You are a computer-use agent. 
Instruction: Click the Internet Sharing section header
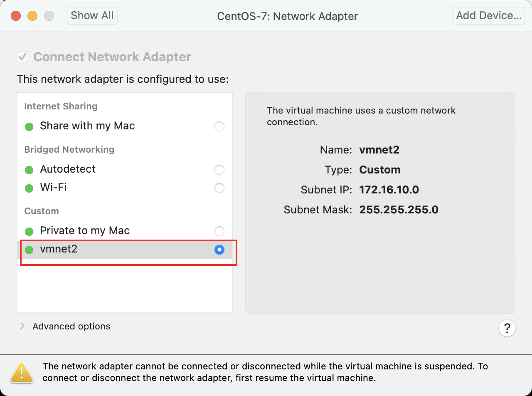tap(61, 106)
